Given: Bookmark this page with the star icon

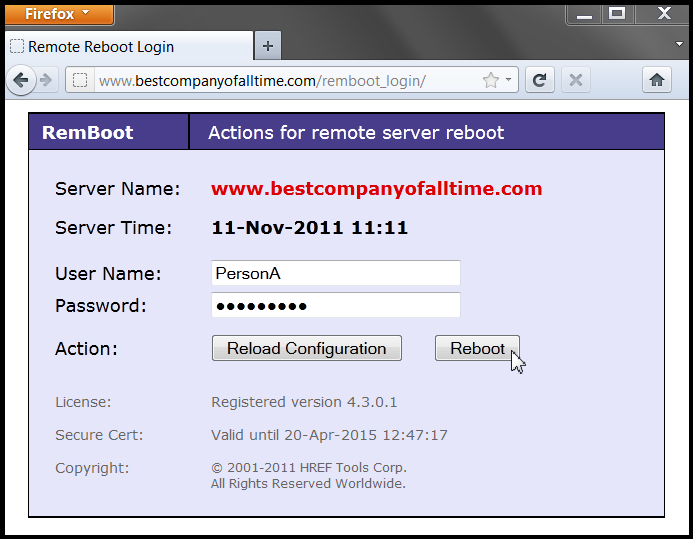Looking at the screenshot, I should (490, 81).
